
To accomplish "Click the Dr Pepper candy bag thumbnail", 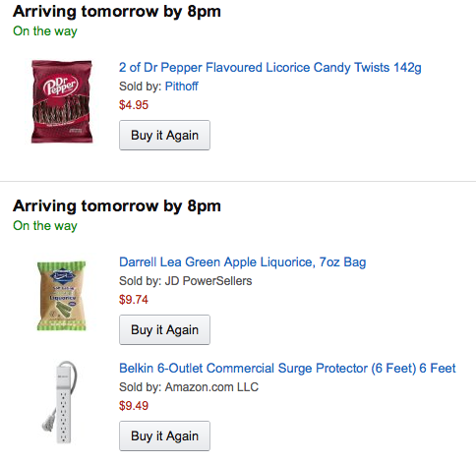I will [62, 101].
